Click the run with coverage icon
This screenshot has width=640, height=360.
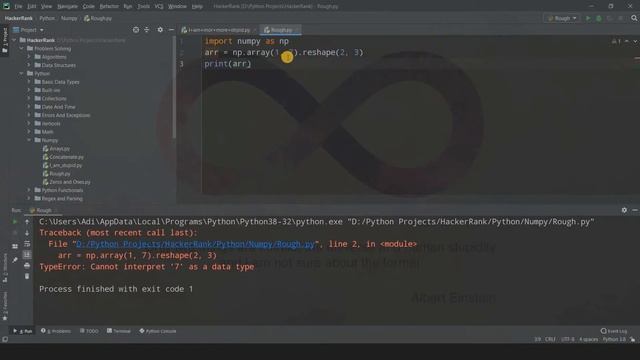point(610,18)
